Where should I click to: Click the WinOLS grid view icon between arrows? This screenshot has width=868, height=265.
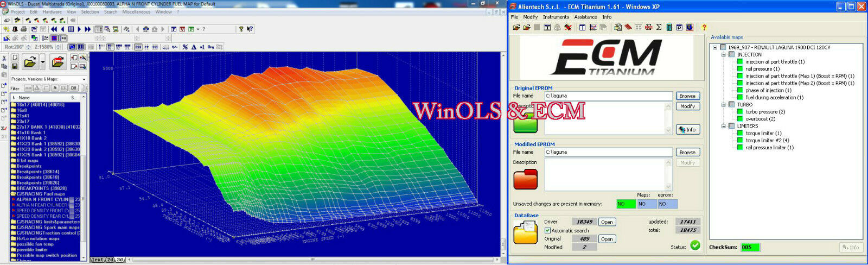click(x=71, y=29)
